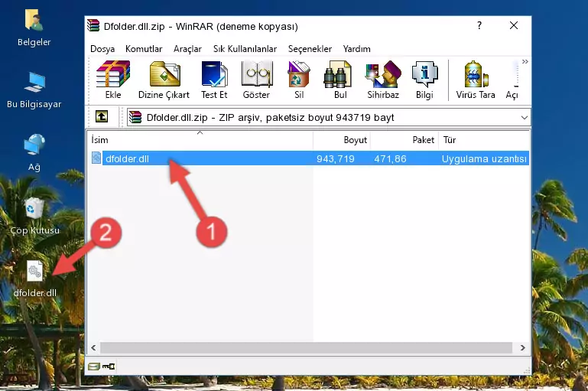This screenshot has width=588, height=391.
Task: Click the dfolder.dll file icon in list
Action: [96, 158]
